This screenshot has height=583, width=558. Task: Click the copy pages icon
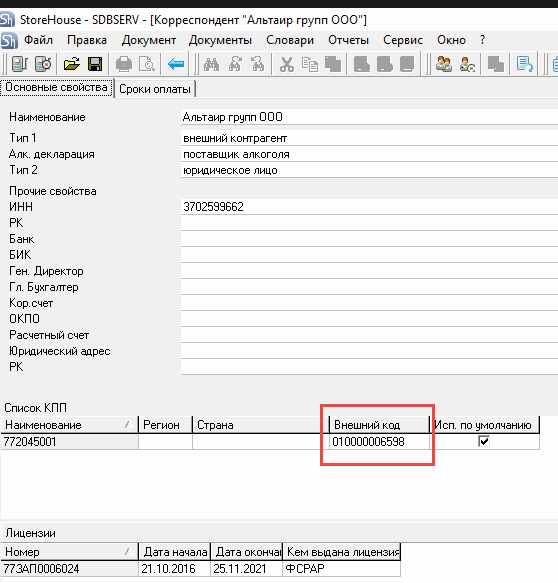(x=310, y=64)
